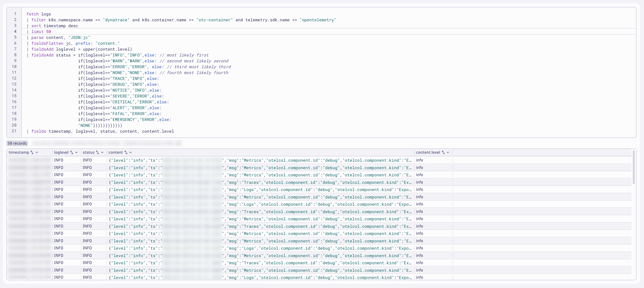Click the loglevel=="EMERGENCY" condition line
This screenshot has width=644, height=288.
point(125,120)
